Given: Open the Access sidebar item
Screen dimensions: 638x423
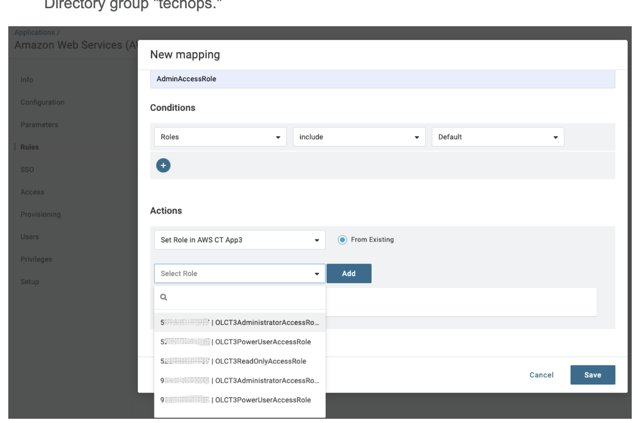Looking at the screenshot, I should (x=32, y=192).
